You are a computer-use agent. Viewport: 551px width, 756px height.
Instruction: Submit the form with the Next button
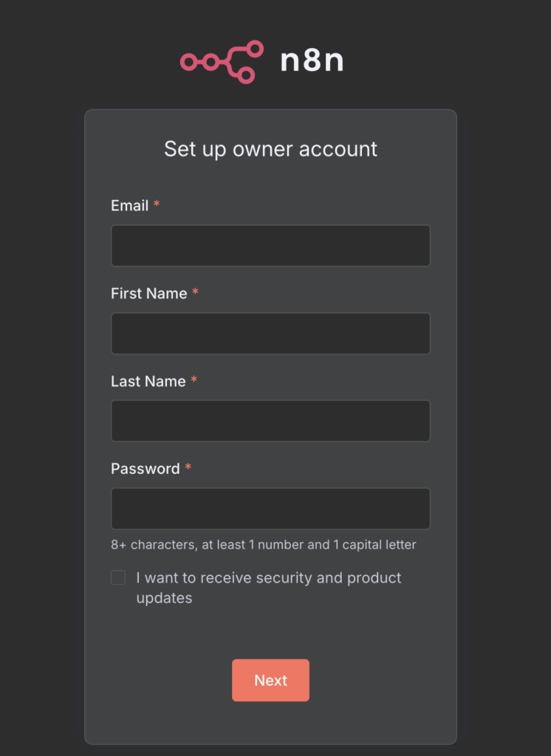[x=270, y=680]
